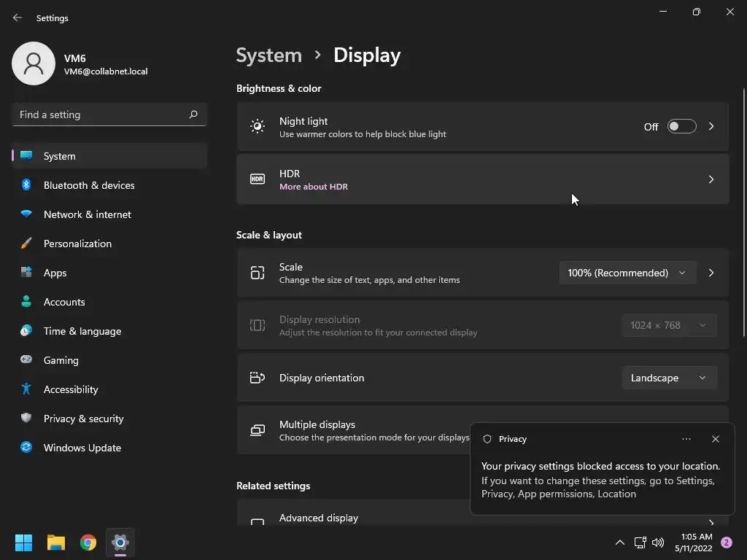Viewport: 747px width, 560px height.
Task: Go to Windows Update section
Action: pos(82,448)
